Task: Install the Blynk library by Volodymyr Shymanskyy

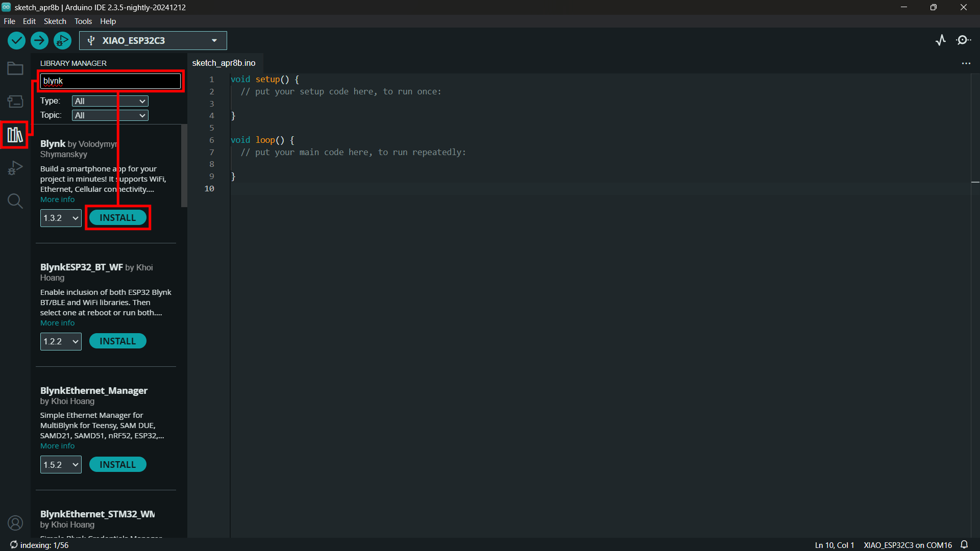Action: coord(118,218)
